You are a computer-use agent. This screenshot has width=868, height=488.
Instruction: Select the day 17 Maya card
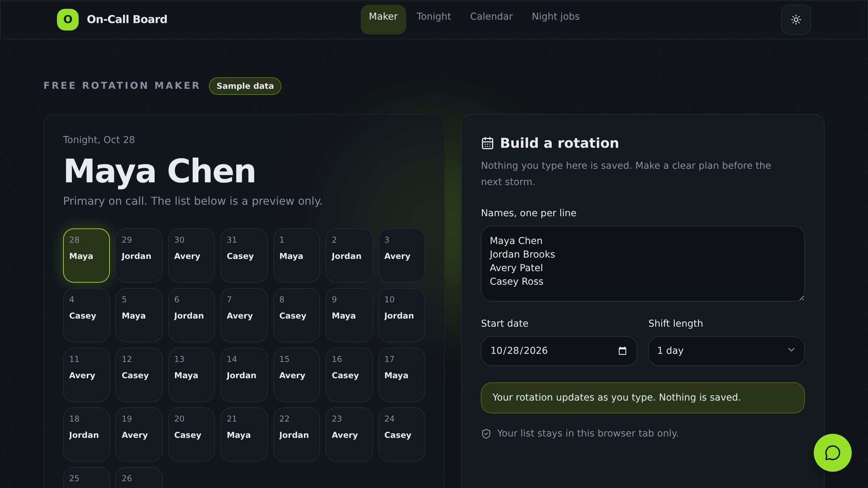pos(402,375)
